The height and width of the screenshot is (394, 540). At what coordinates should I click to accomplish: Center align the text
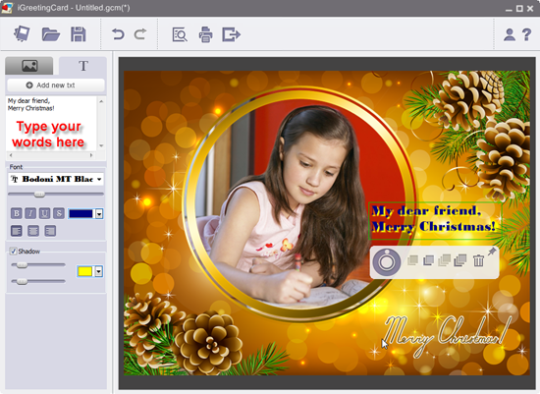(33, 231)
